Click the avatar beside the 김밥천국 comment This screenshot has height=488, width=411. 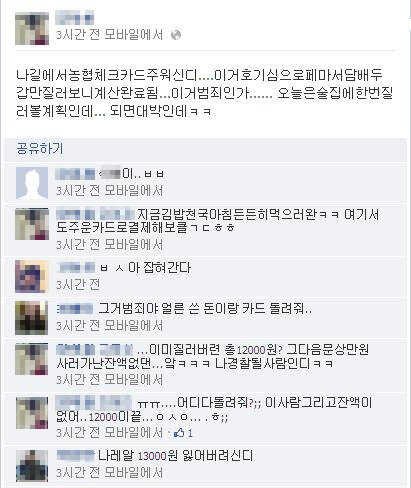tap(32, 224)
